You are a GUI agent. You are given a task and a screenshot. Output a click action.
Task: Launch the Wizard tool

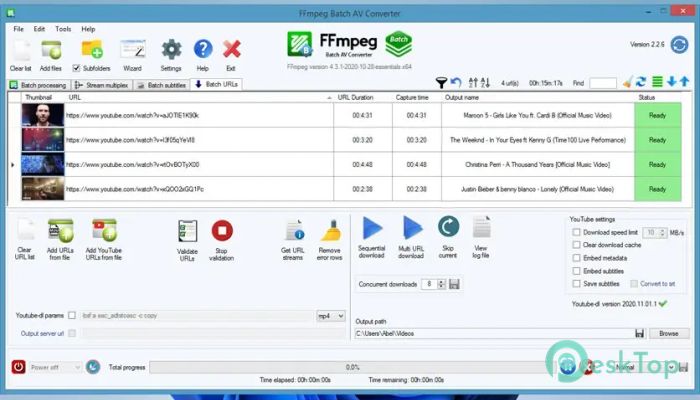133,49
